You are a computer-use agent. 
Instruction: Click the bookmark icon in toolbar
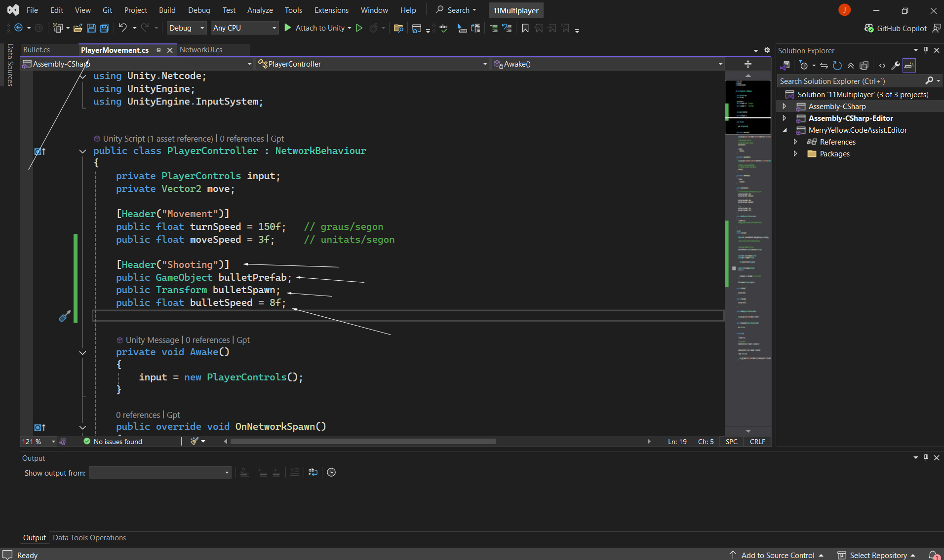click(x=525, y=28)
